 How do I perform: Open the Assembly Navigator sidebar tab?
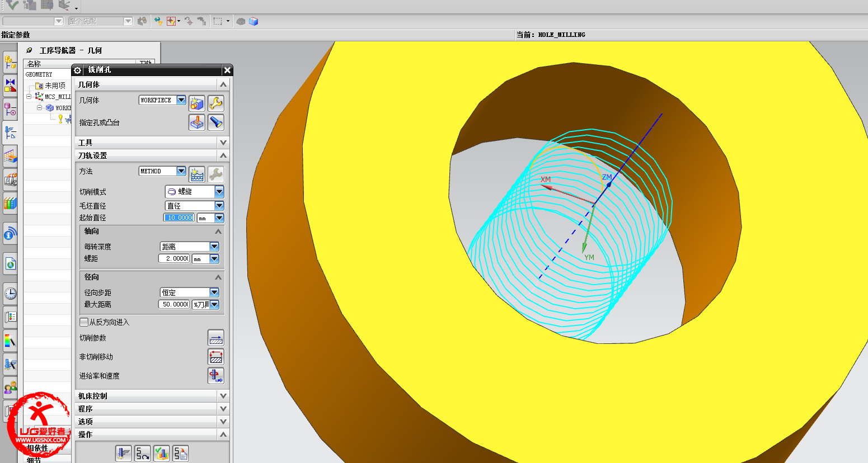point(10,62)
